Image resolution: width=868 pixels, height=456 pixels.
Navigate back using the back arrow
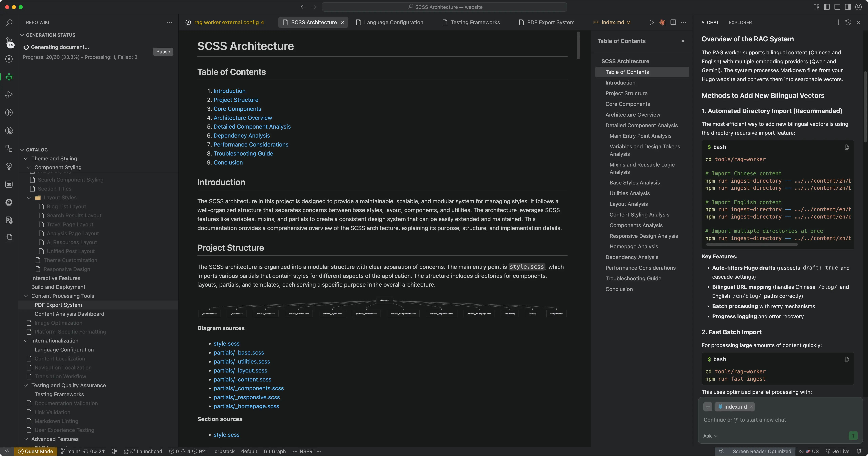point(303,7)
